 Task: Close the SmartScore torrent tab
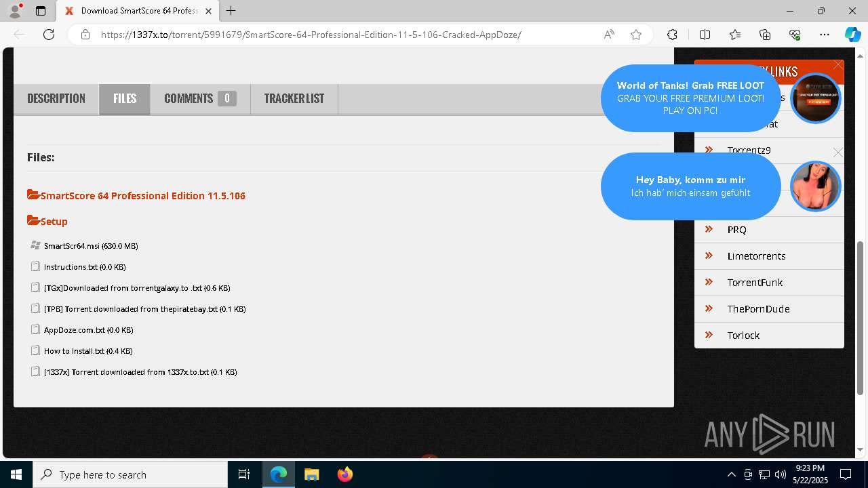[209, 11]
